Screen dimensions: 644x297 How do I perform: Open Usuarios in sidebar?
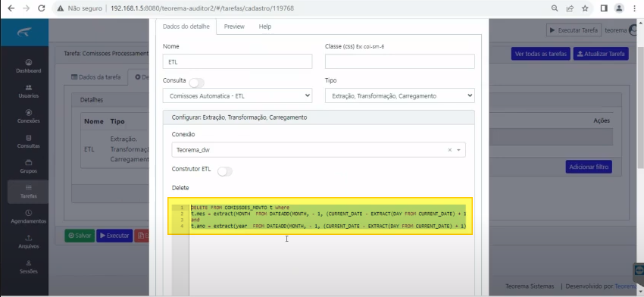pyautogui.click(x=28, y=91)
